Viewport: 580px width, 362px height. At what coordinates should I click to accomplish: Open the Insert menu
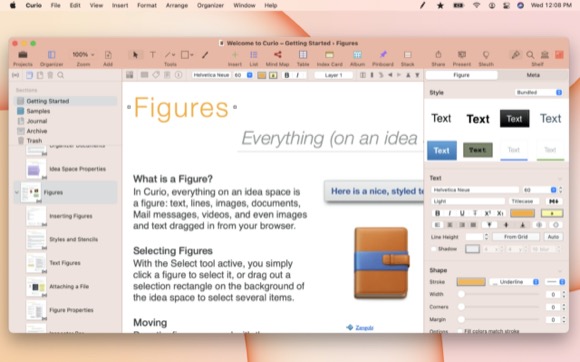(x=120, y=6)
